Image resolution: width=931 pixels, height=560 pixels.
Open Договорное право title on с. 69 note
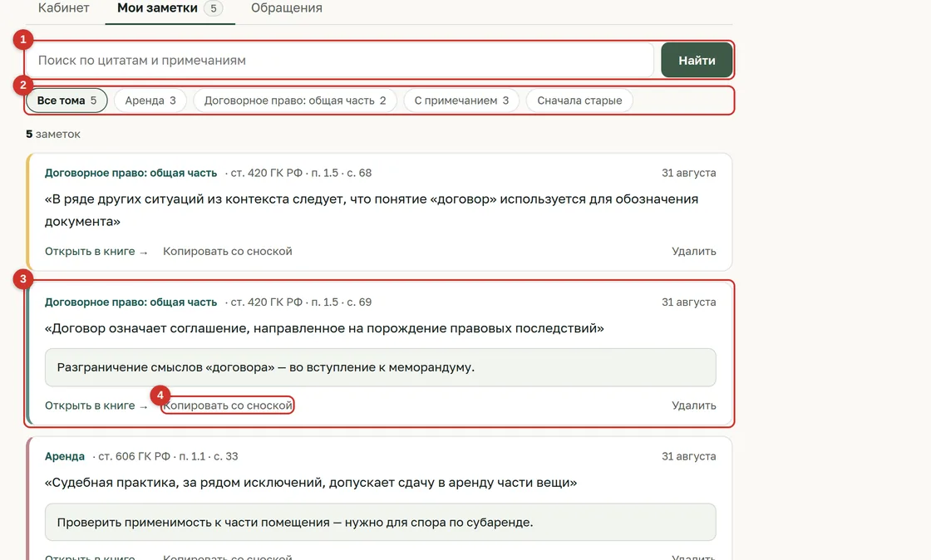(x=131, y=302)
